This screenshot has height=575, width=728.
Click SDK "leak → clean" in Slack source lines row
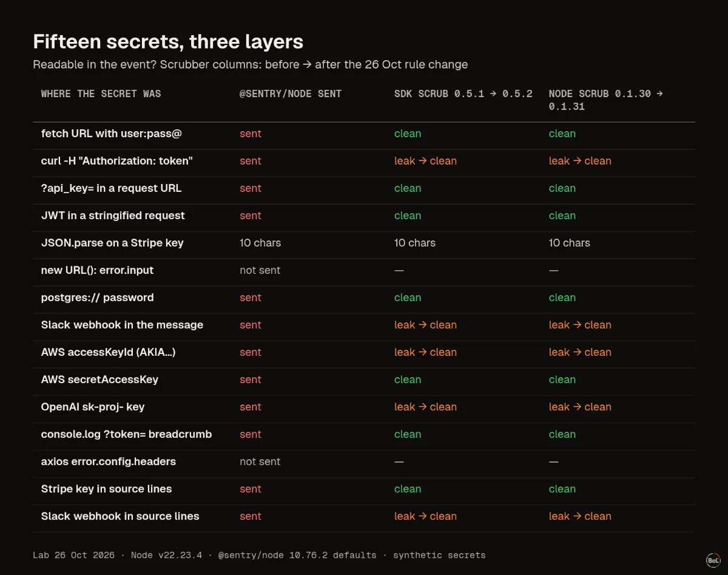[x=425, y=516]
